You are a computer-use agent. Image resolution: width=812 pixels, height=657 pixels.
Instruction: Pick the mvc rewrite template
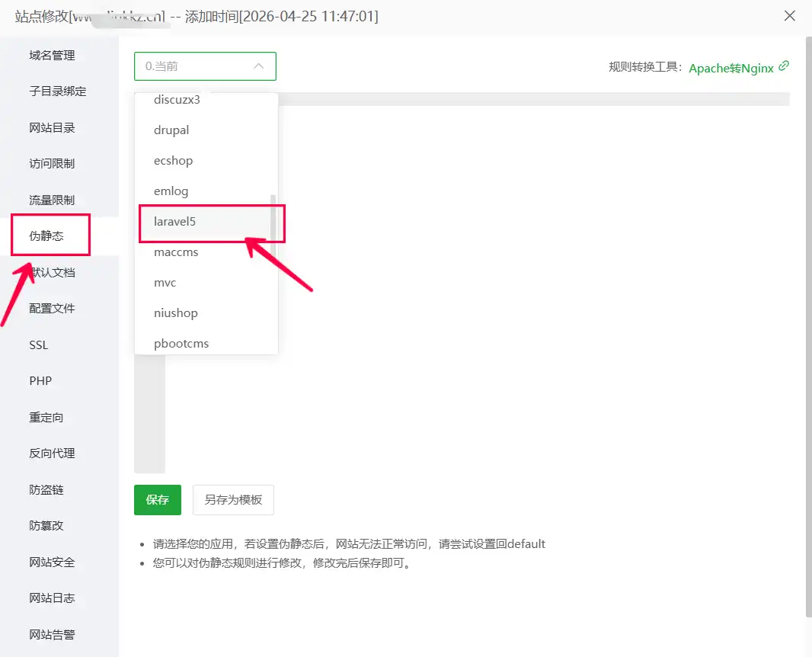point(165,283)
